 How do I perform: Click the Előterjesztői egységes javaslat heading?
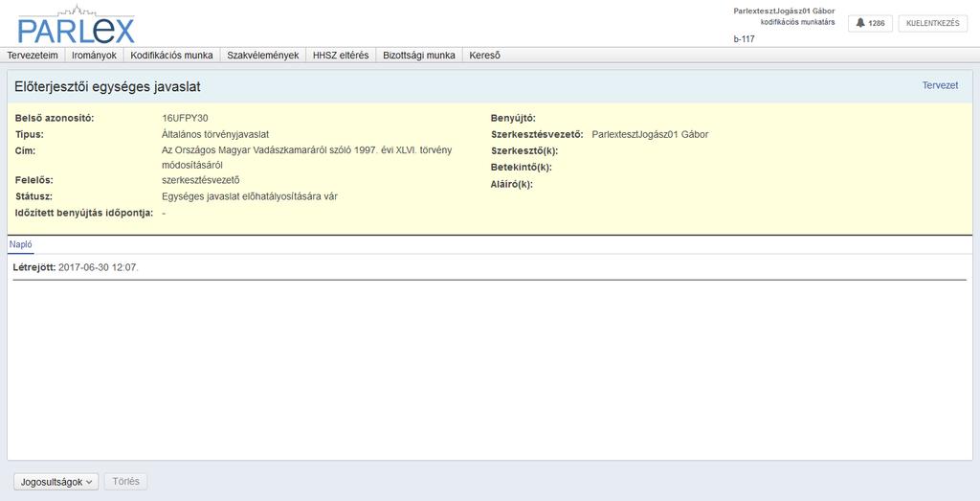coord(107,87)
